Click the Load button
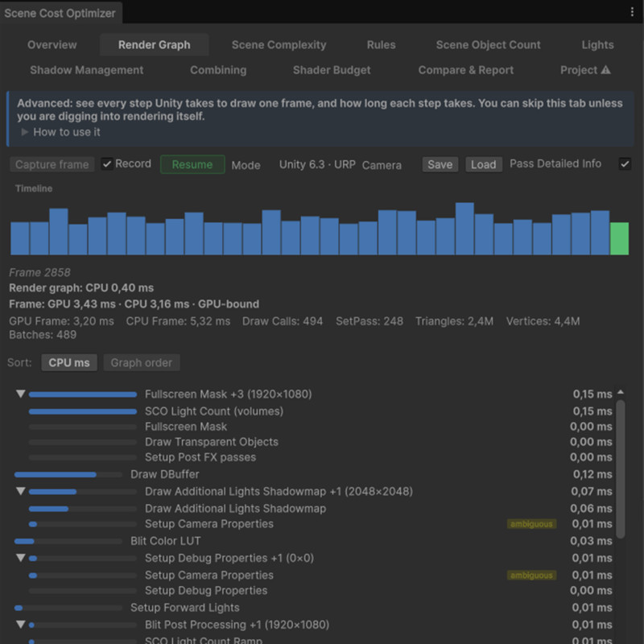Screen dimensions: 644x644 tap(484, 164)
